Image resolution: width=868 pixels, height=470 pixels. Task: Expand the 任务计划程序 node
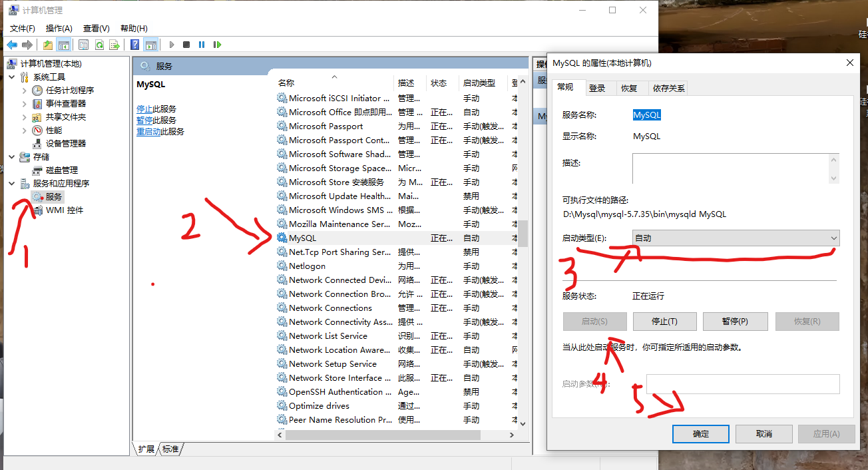(x=25, y=90)
